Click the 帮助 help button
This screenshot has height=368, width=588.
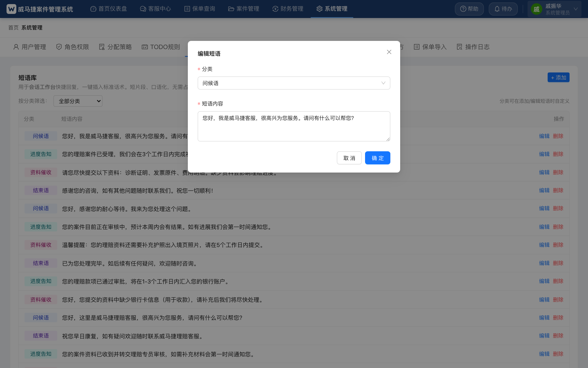469,9
